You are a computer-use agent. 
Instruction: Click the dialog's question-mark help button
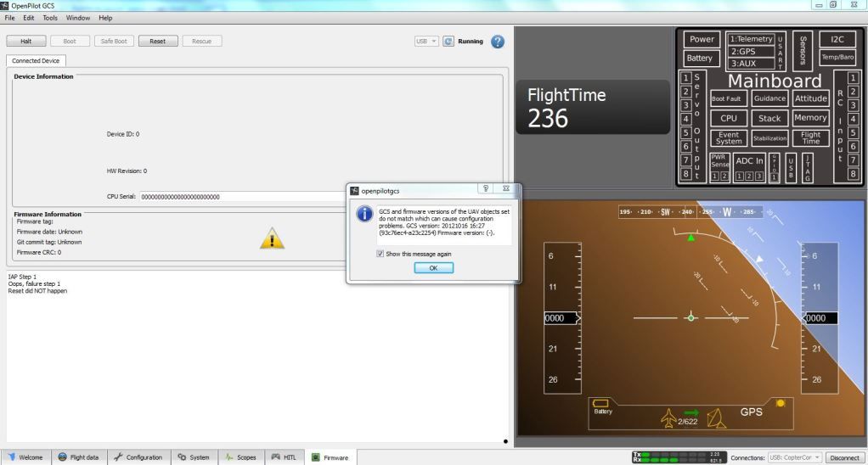click(x=486, y=188)
